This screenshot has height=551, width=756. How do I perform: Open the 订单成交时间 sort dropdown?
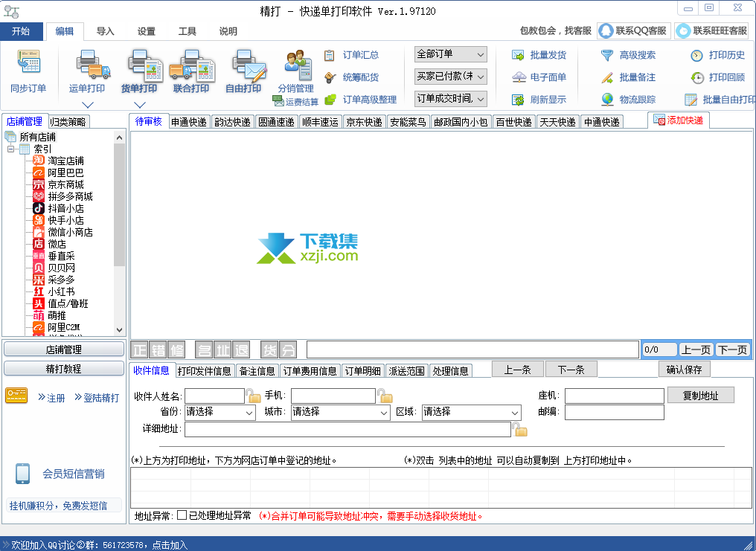451,99
